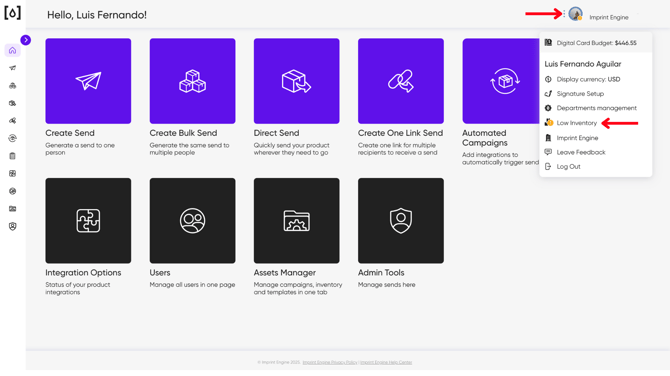Select Log Out in the profile menu
The height and width of the screenshot is (376, 670).
[568, 167]
